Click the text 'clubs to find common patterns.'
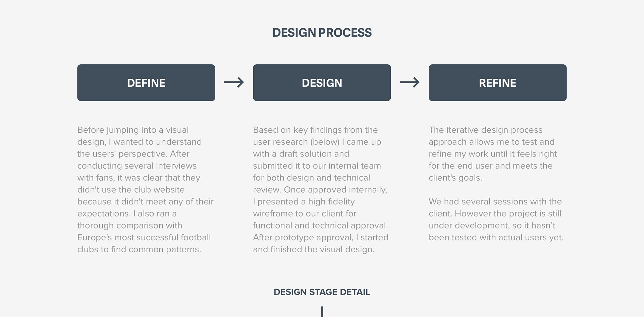The image size is (644, 317). point(139,250)
